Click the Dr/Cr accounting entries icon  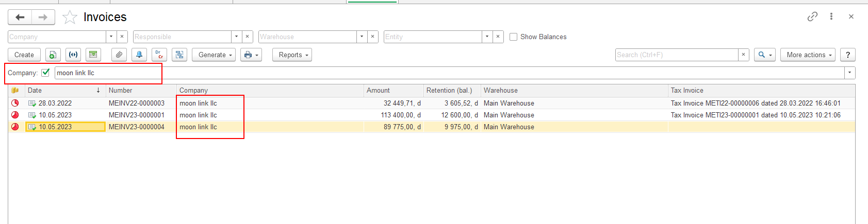coord(159,55)
